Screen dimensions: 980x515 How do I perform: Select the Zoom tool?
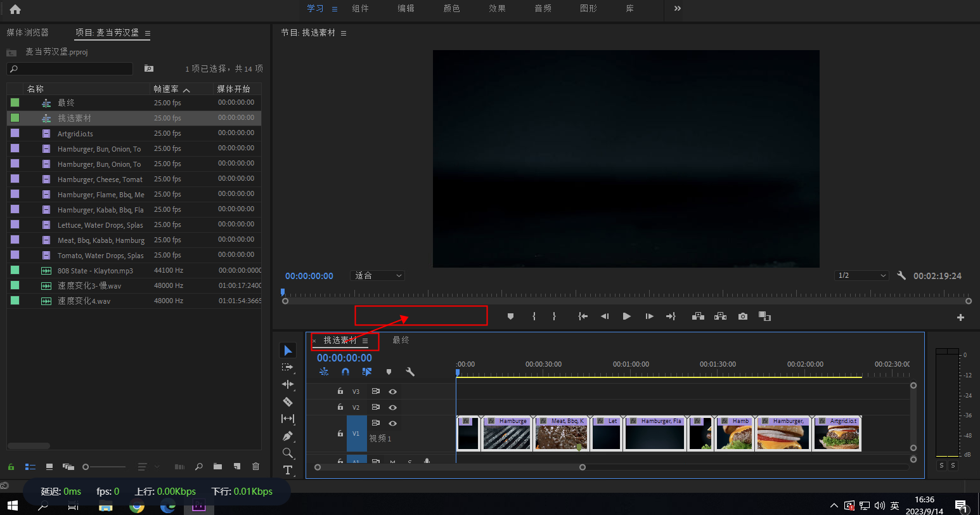pos(288,453)
